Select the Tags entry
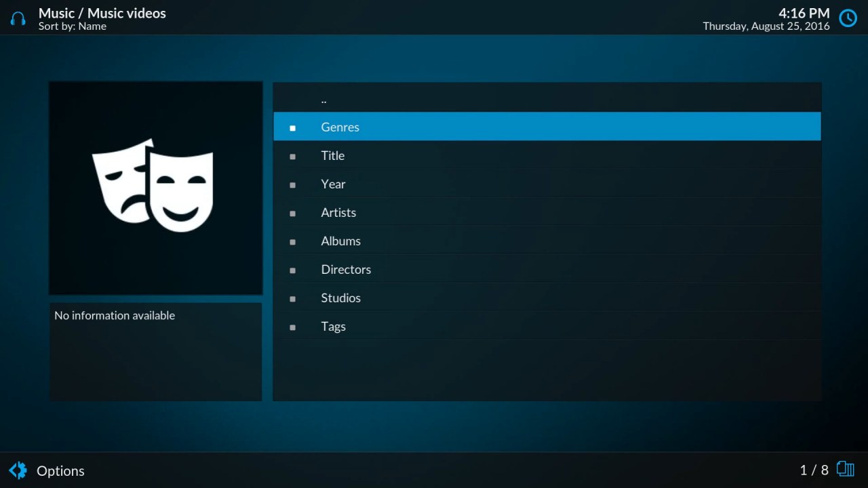 pyautogui.click(x=333, y=326)
